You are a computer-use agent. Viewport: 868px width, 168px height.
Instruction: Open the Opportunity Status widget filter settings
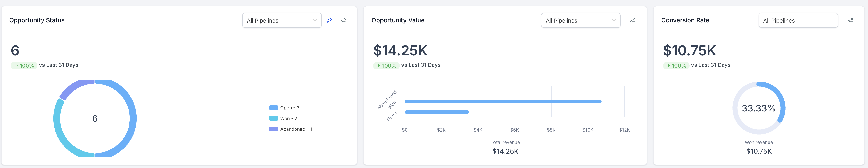click(x=343, y=20)
